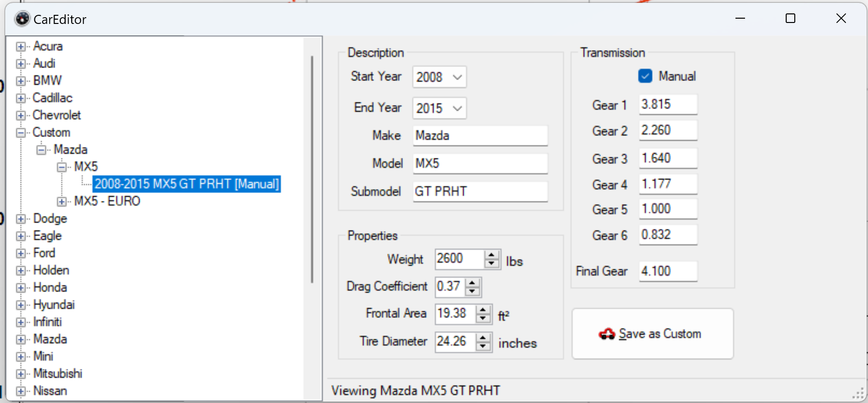Expand the Eagle tree node
Image resolution: width=868 pixels, height=403 pixels.
click(x=21, y=236)
